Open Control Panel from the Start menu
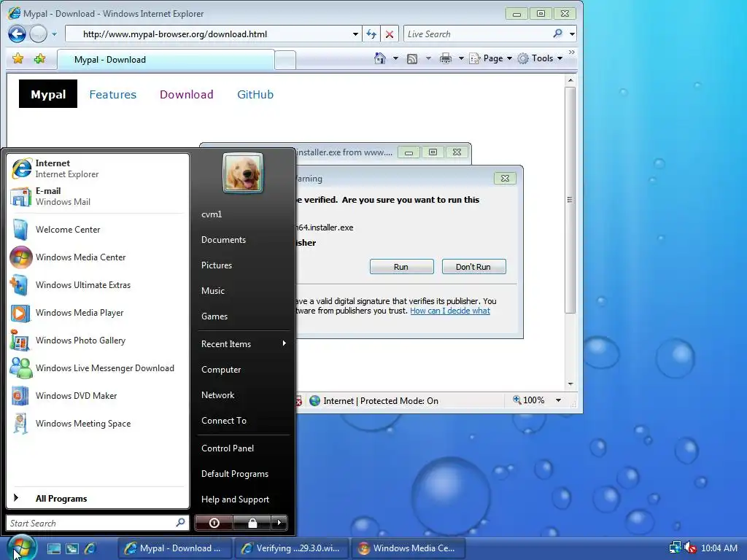Viewport: 747px width, 560px height. coord(243,448)
